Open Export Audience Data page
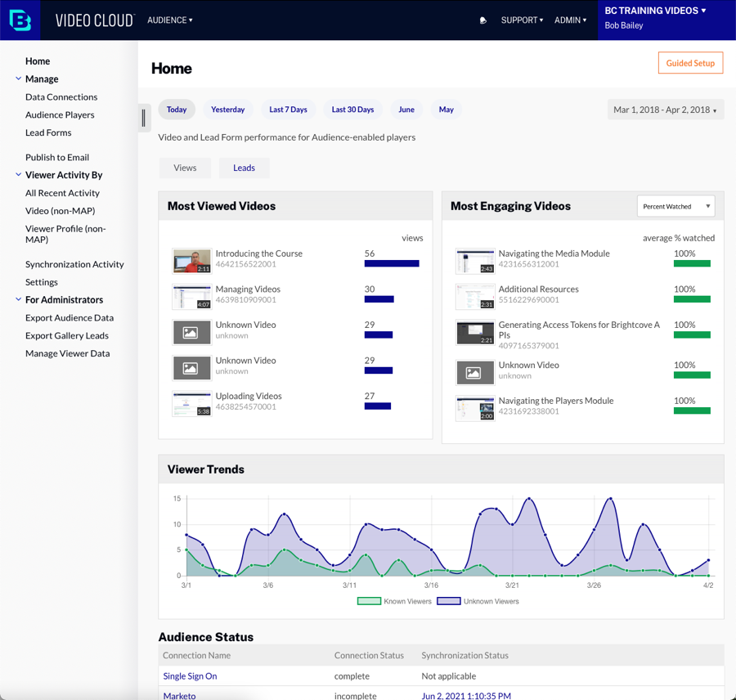 (70, 318)
